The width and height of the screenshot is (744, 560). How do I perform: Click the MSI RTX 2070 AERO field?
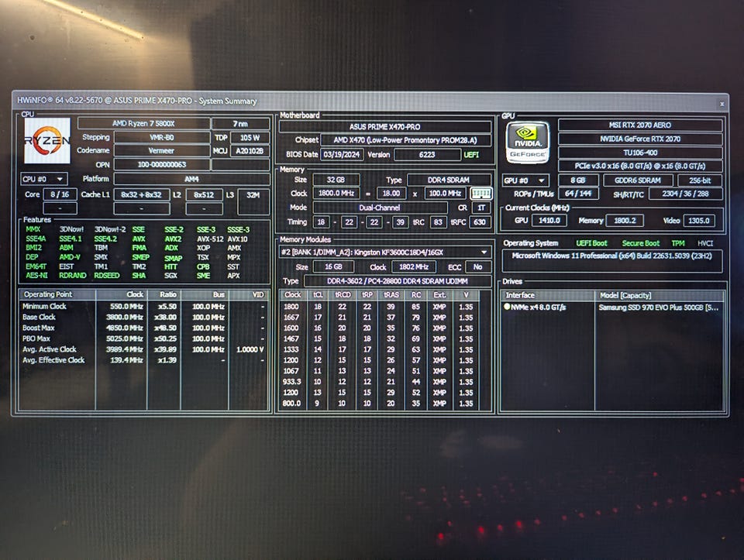point(640,125)
